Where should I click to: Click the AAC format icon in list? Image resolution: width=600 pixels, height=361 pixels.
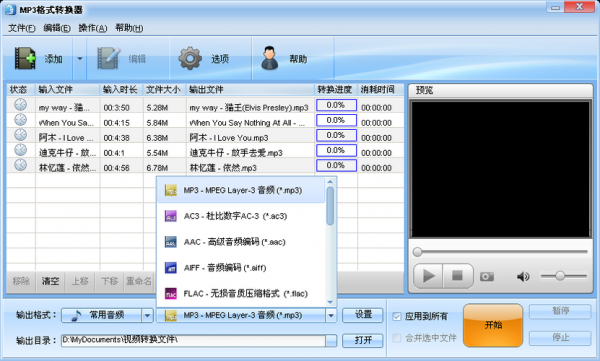[171, 242]
